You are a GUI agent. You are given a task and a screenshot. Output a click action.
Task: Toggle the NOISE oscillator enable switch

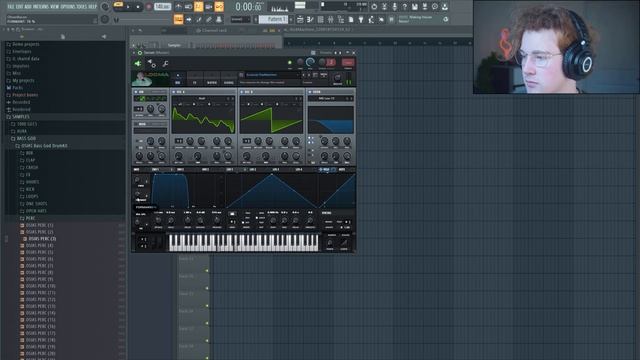[136, 124]
